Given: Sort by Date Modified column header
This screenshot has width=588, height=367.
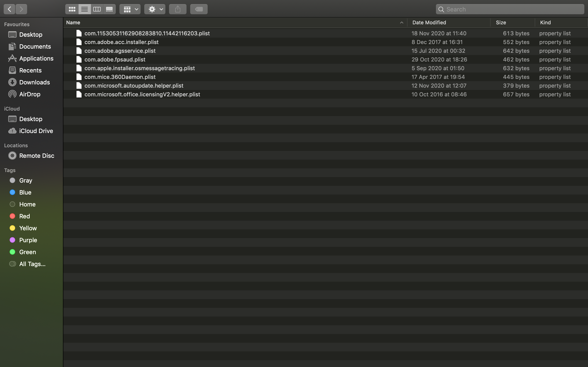Looking at the screenshot, I should point(429,22).
